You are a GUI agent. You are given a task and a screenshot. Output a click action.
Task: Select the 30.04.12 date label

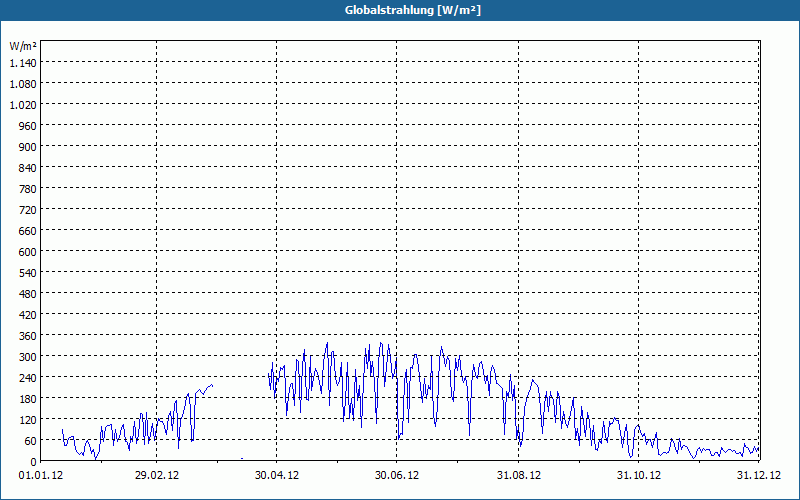click(277, 476)
